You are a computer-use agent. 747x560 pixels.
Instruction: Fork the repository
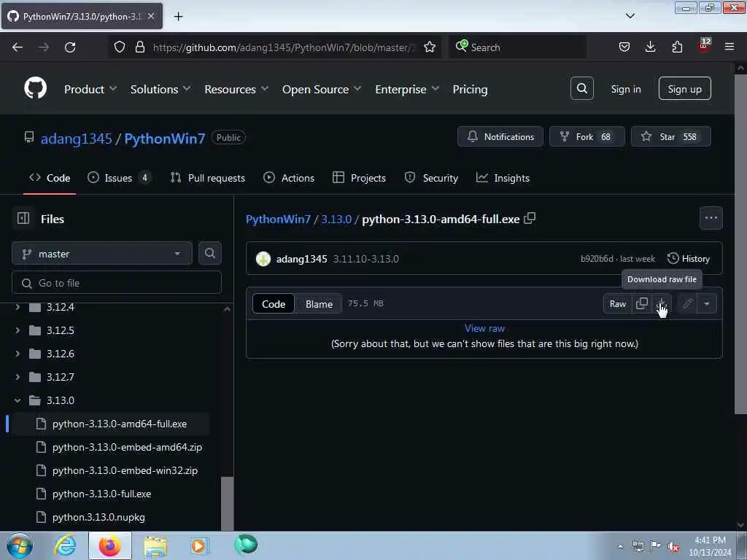[587, 136]
